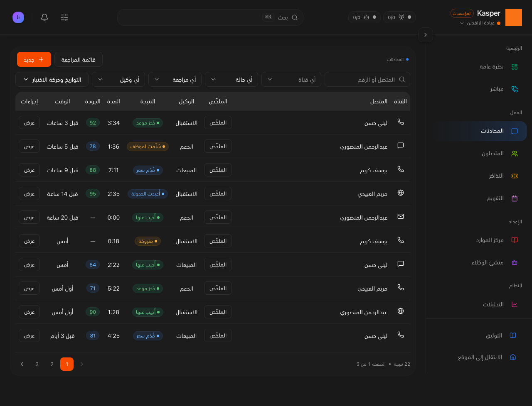Click the chat channel icon for عبدالرحمن المنصوري 1:36
Screen dimensions: 532x406
401,145
